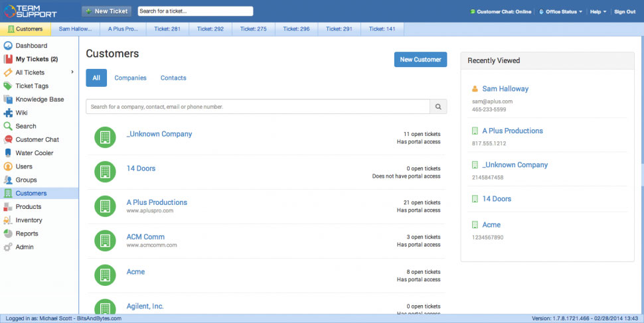Image resolution: width=644 pixels, height=323 pixels.
Task: Switch to the Companies filter tab
Action: [130, 78]
